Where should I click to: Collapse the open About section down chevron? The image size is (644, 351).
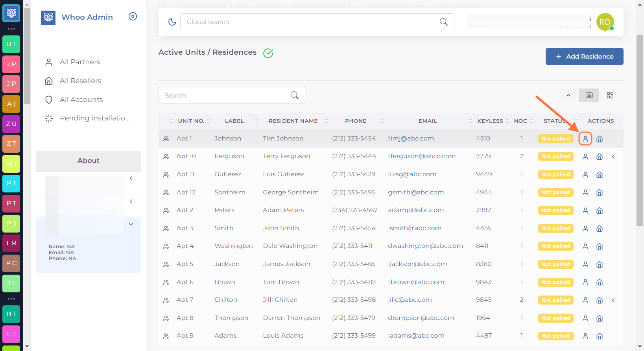(x=131, y=224)
